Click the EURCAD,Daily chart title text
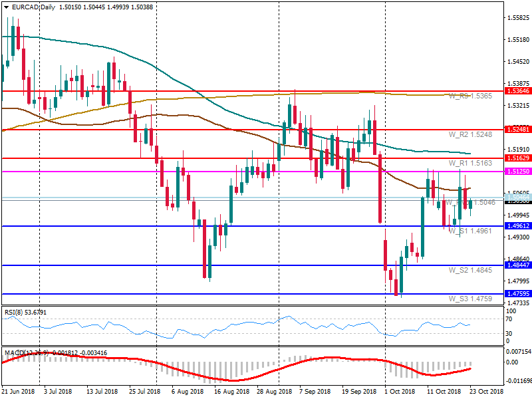 [35, 6]
